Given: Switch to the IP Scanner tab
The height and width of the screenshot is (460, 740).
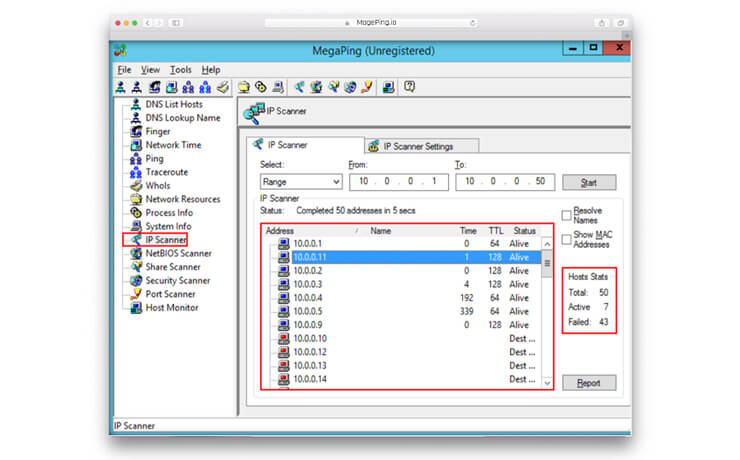Looking at the screenshot, I should point(305,145).
